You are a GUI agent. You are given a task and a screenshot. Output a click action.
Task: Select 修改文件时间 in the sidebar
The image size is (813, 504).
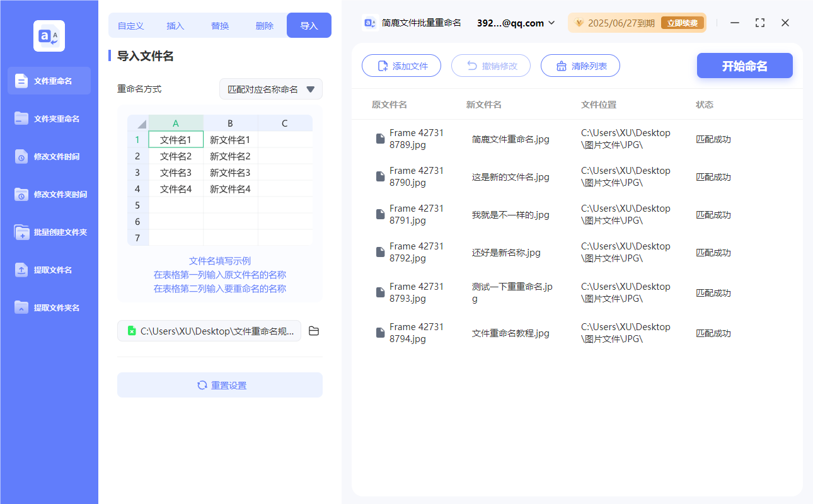coord(49,156)
